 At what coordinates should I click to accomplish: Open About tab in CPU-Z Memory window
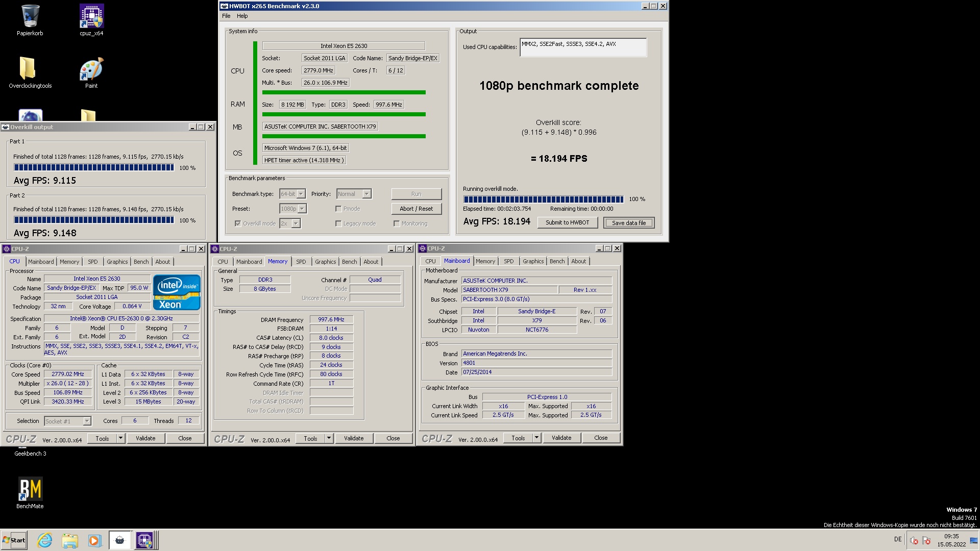click(371, 262)
